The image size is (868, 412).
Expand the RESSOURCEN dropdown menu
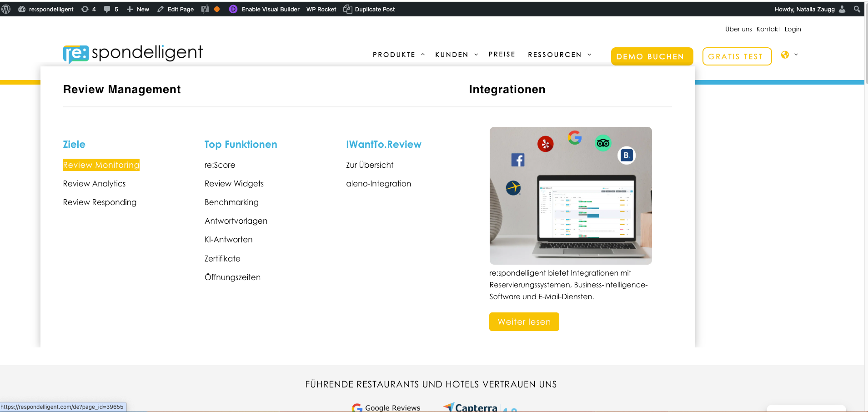point(560,55)
